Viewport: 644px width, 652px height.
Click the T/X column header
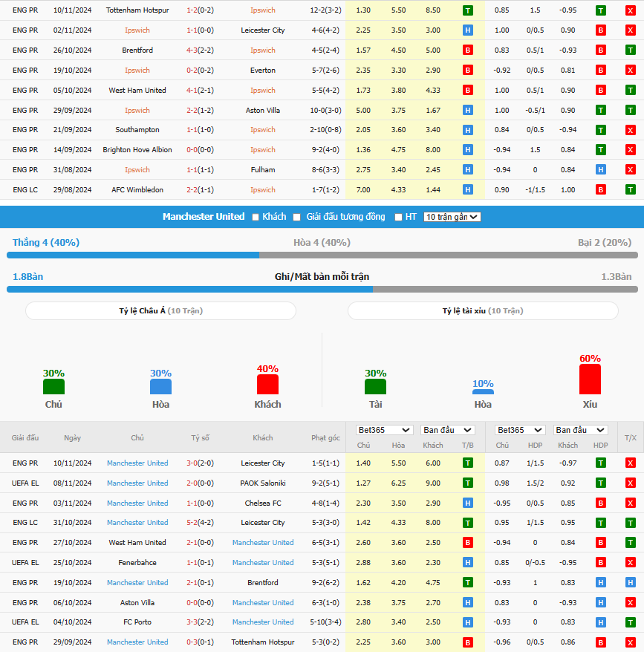coord(631,437)
